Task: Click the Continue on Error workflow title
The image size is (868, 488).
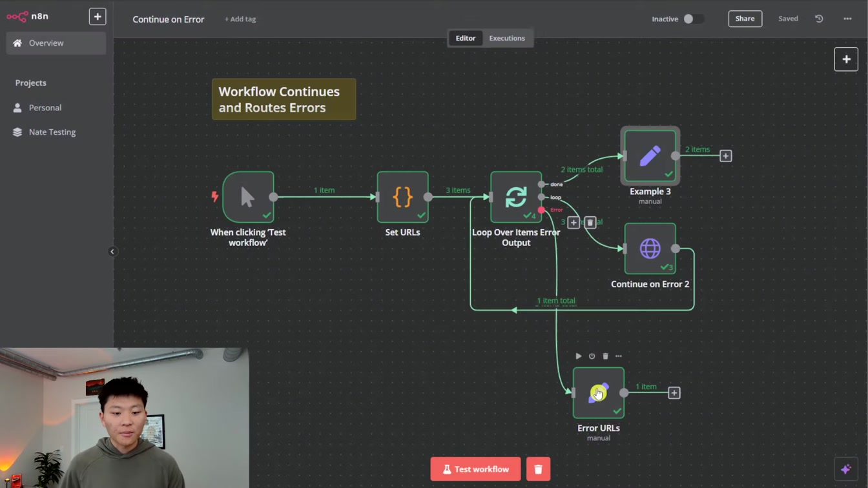Action: 169,19
